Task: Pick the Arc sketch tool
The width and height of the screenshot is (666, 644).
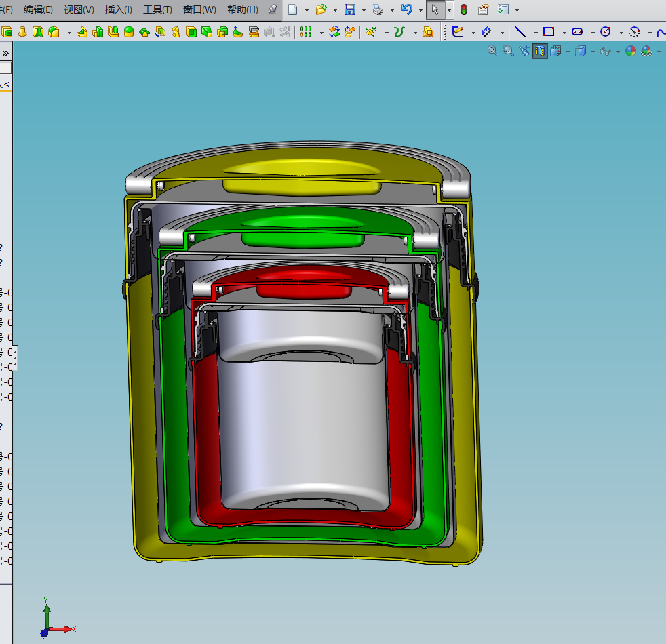Action: [634, 32]
